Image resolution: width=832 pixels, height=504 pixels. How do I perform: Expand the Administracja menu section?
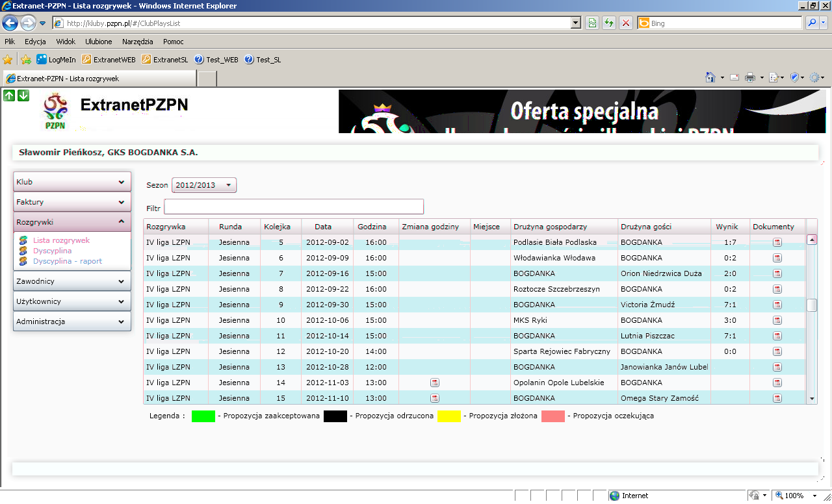click(72, 321)
